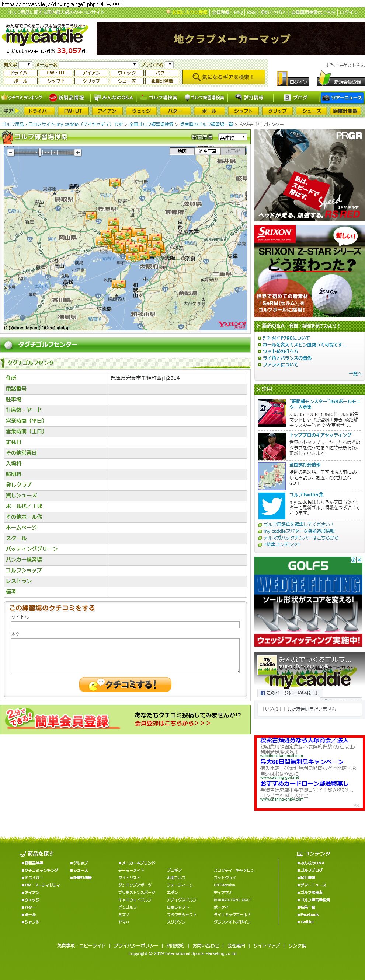Click the クチコミする! submit button
The width and height of the screenshot is (365, 980).
[x=125, y=685]
